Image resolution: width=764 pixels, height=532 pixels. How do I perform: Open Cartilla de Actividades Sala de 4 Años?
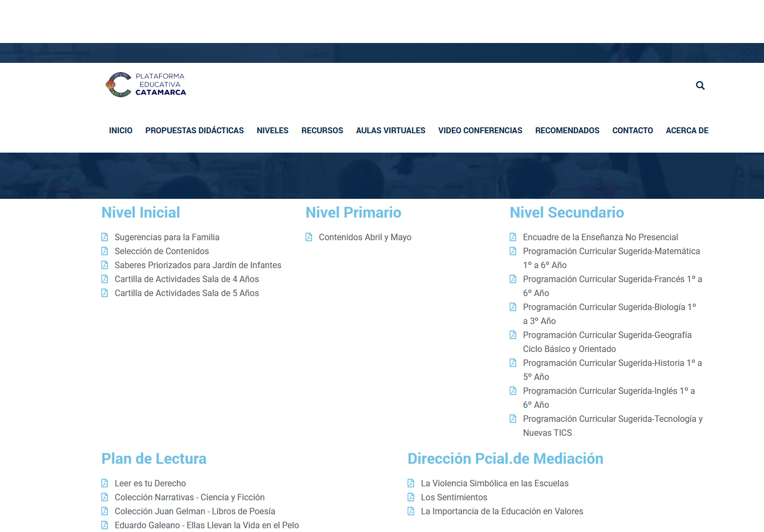[x=186, y=279]
